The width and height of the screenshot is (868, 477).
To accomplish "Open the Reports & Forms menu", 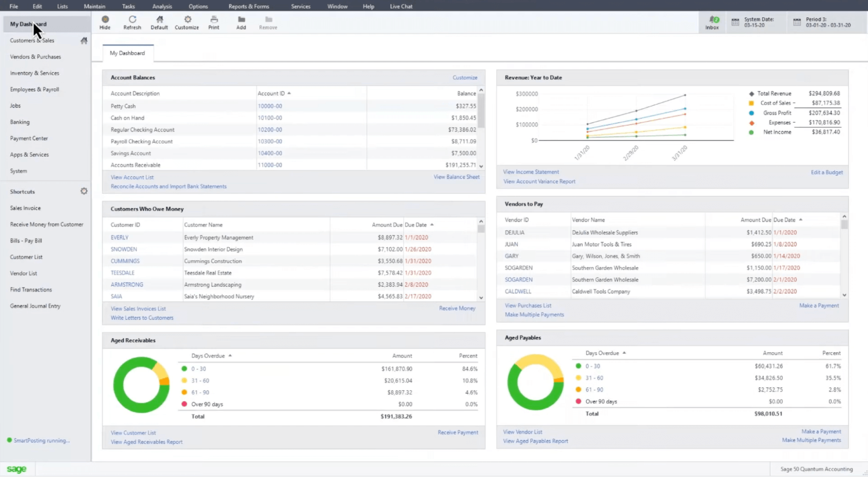I will pos(249,6).
